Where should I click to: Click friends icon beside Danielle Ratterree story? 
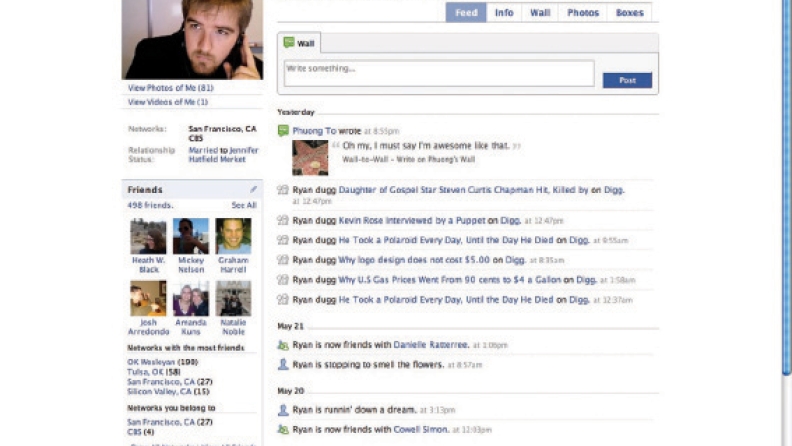[x=283, y=345]
